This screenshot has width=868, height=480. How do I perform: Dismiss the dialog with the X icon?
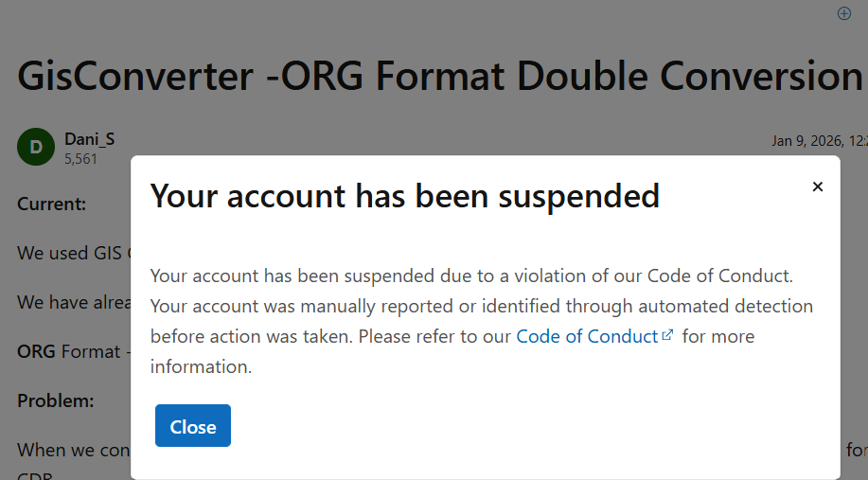(818, 187)
